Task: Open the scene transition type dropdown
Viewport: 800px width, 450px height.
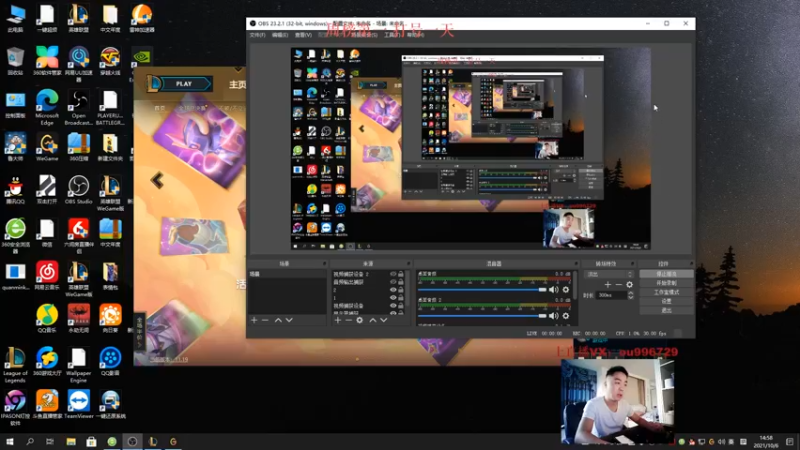Action: [609, 274]
